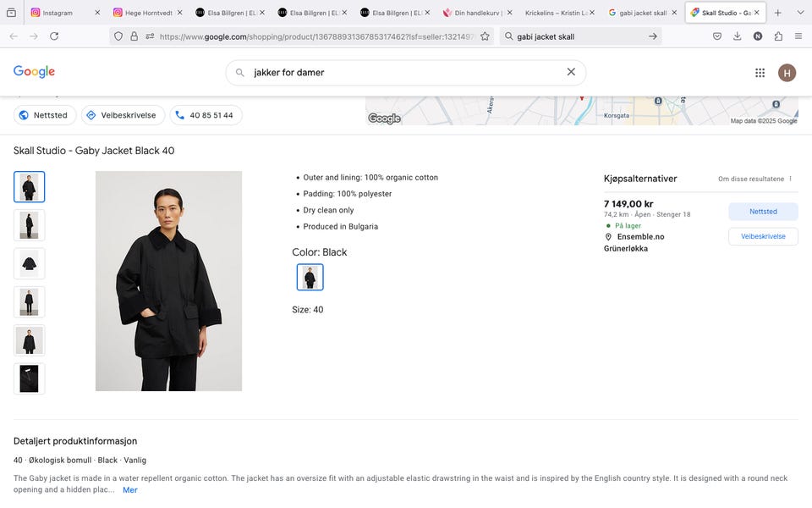812x508 pixels.
Task: Select the Black color swatch
Action: pyautogui.click(x=310, y=277)
